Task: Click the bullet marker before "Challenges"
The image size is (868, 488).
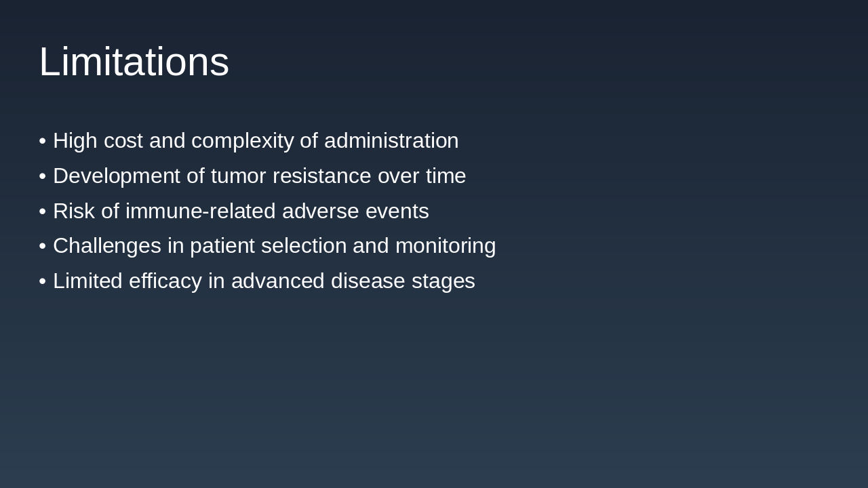Action: click(x=43, y=246)
